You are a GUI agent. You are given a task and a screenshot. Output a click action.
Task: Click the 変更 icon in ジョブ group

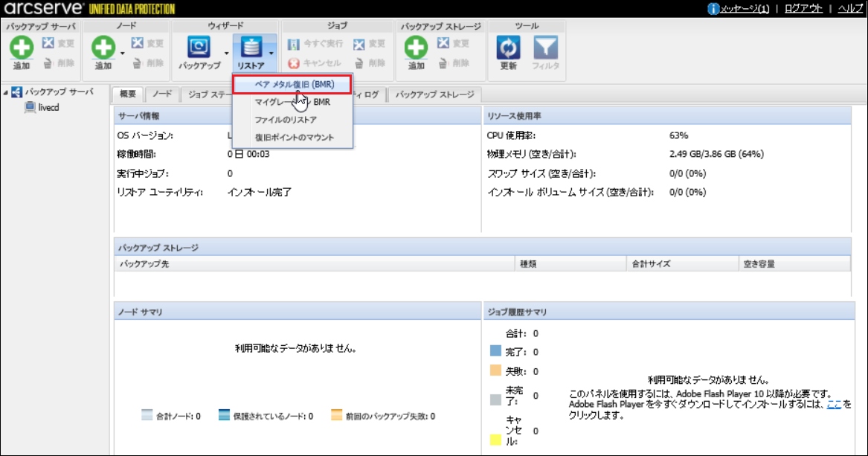point(359,44)
